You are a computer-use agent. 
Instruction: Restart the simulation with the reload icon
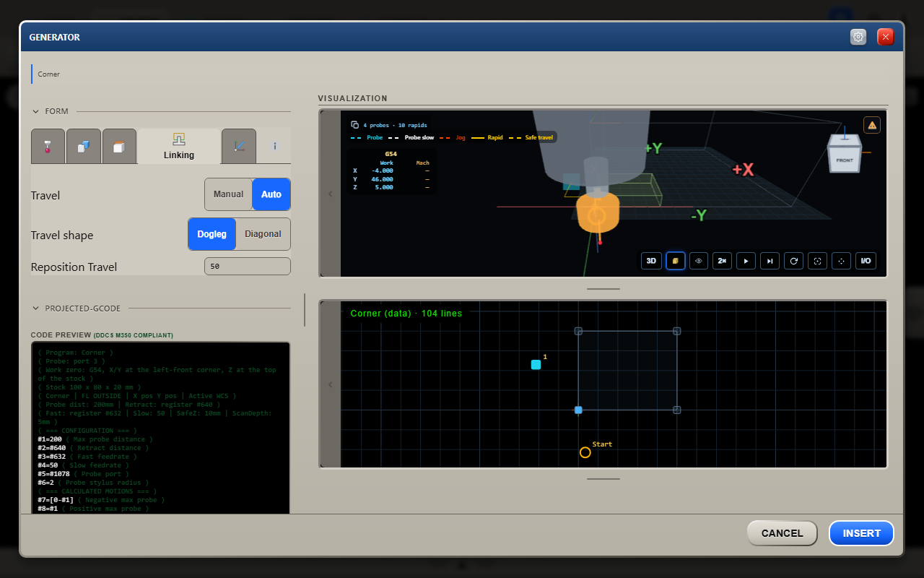[x=793, y=261]
